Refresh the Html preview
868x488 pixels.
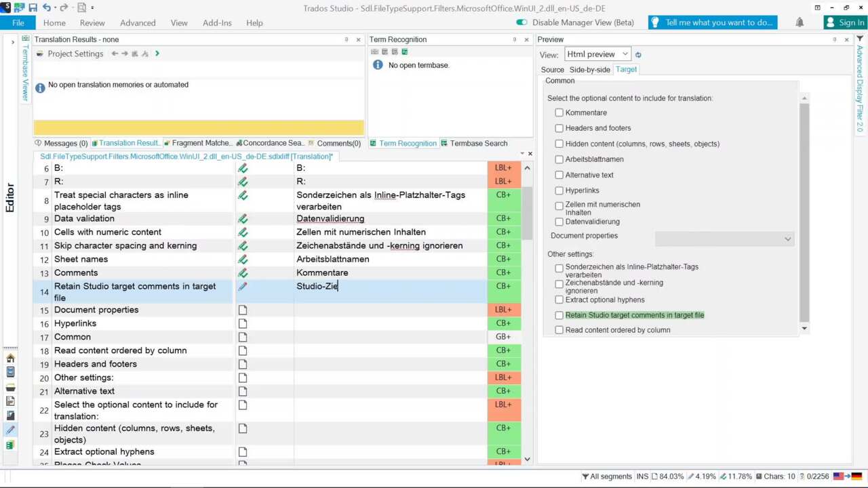click(x=638, y=55)
